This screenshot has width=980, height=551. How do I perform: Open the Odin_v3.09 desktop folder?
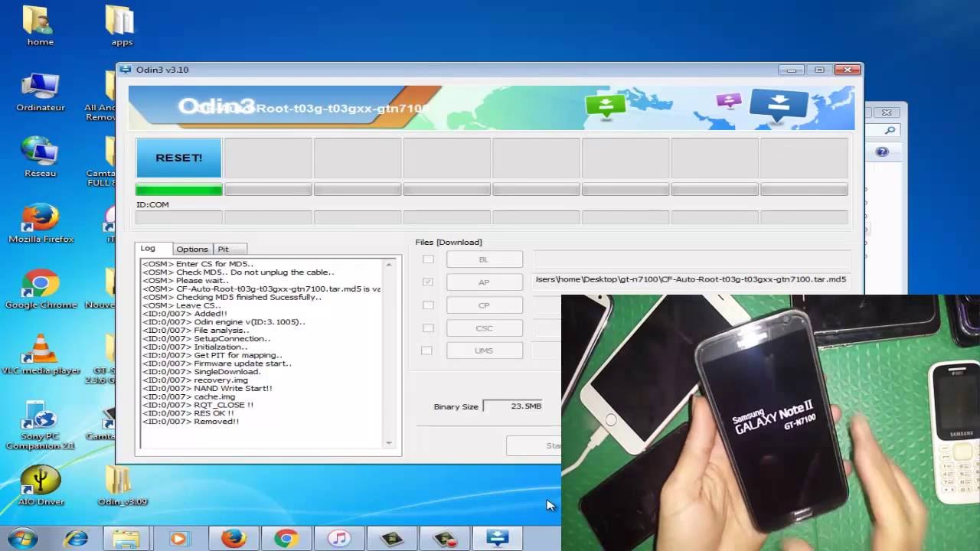click(122, 486)
